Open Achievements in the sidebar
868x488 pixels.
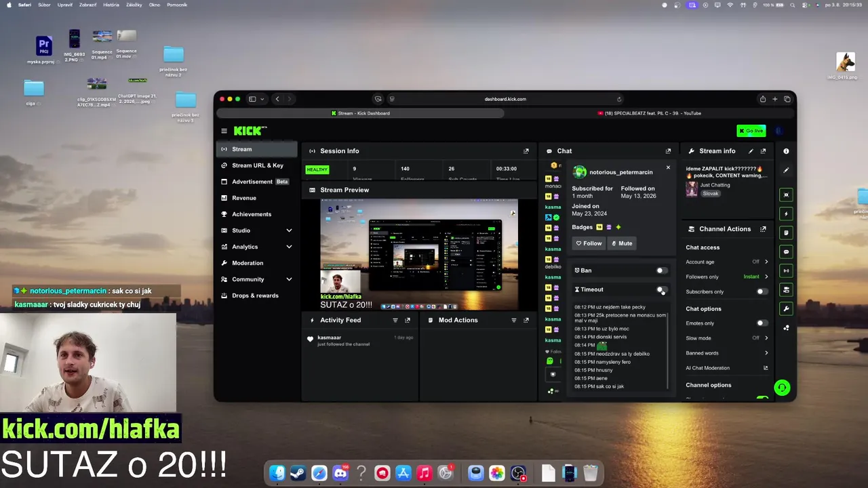(257, 214)
